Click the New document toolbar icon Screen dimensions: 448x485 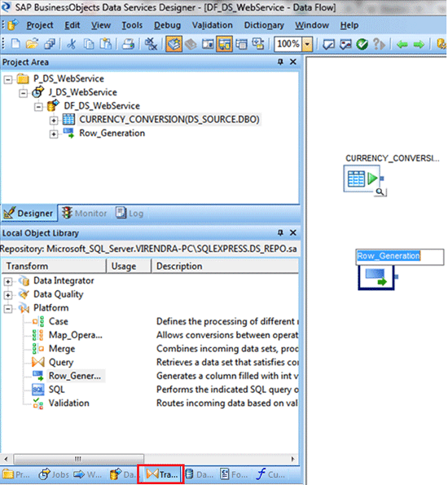(x=15, y=44)
